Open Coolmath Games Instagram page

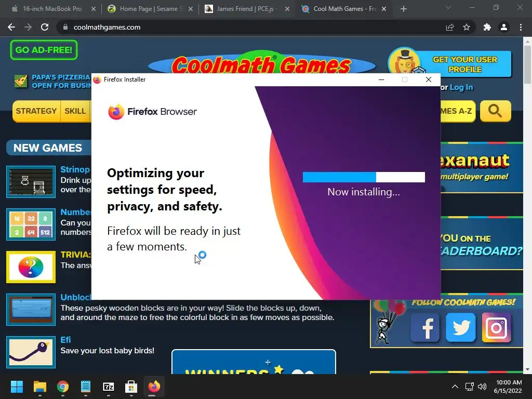[496, 327]
